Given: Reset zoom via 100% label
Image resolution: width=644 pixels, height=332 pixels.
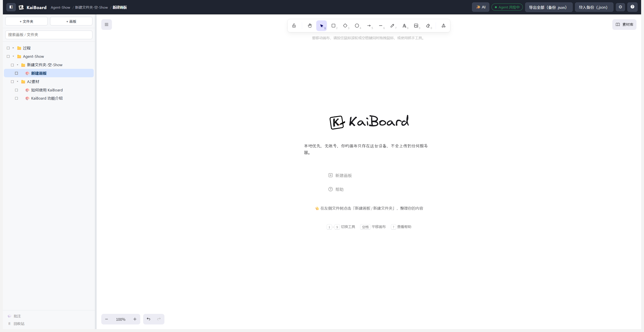Looking at the screenshot, I should tap(121, 319).
